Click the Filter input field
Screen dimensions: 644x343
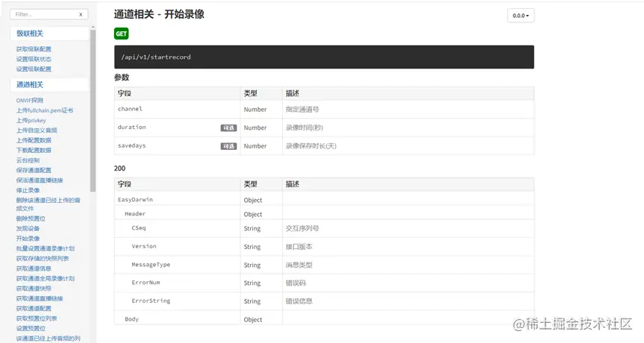pos(49,14)
